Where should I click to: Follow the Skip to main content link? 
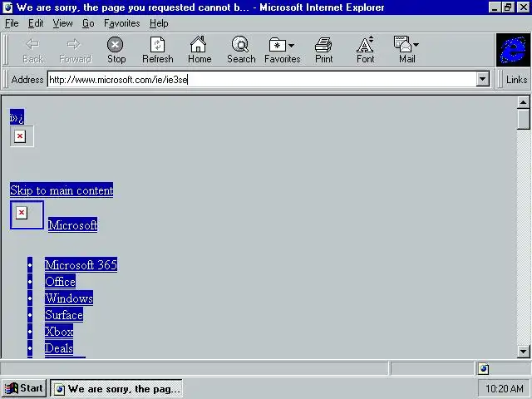point(62,190)
